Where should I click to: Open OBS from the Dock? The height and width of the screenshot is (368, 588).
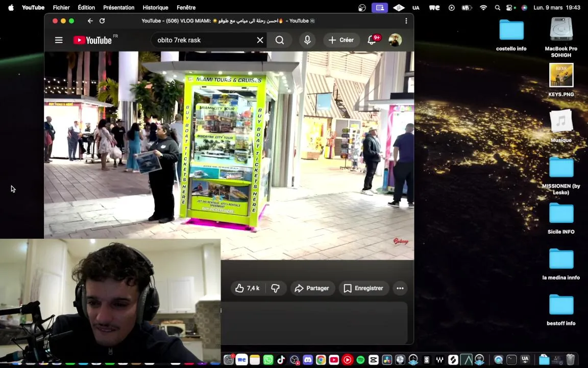click(295, 360)
